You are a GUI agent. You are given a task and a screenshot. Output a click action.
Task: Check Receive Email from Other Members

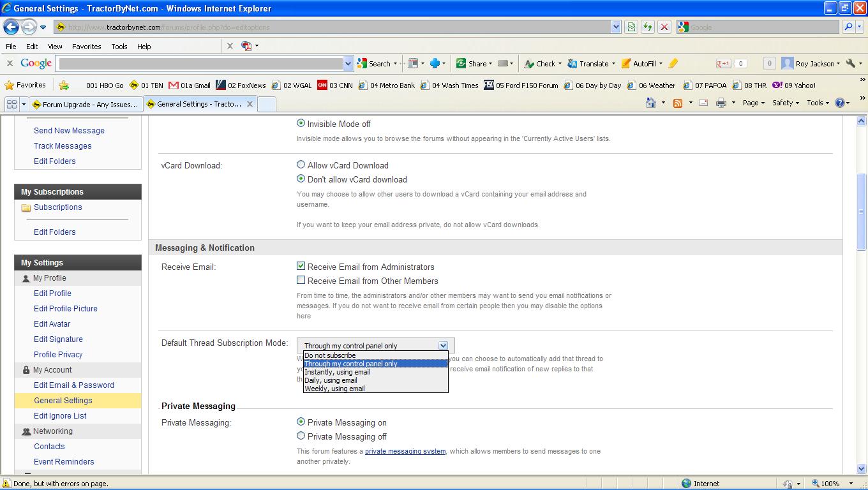[301, 281]
